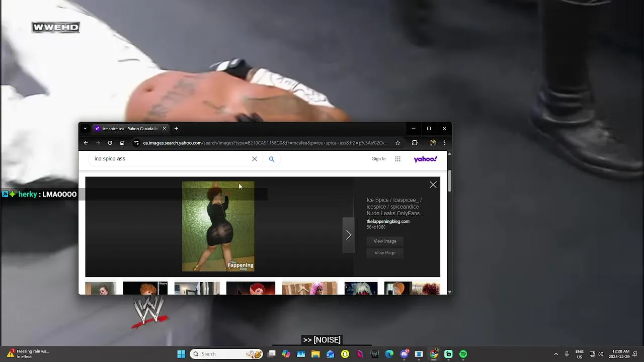Open the browser Extensions puzzle icon

415,143
